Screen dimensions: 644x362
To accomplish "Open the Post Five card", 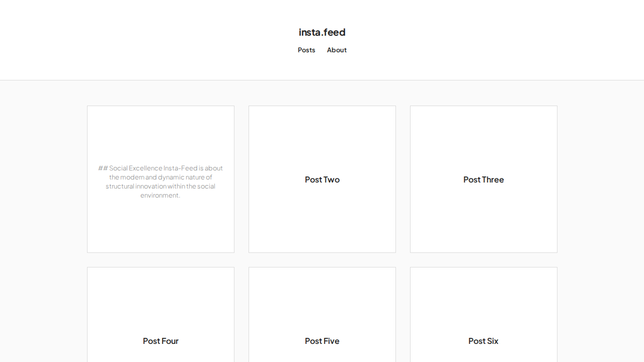I will click(x=322, y=315).
